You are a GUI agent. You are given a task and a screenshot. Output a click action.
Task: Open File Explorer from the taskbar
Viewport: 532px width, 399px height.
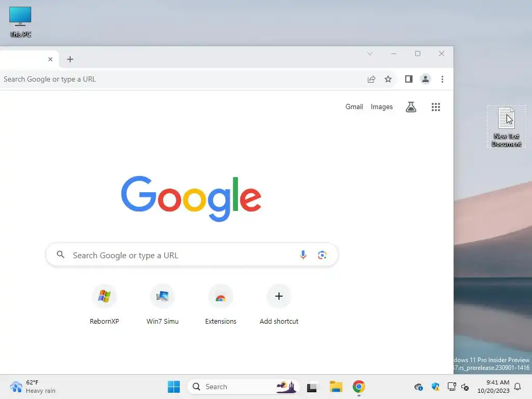[336, 387]
